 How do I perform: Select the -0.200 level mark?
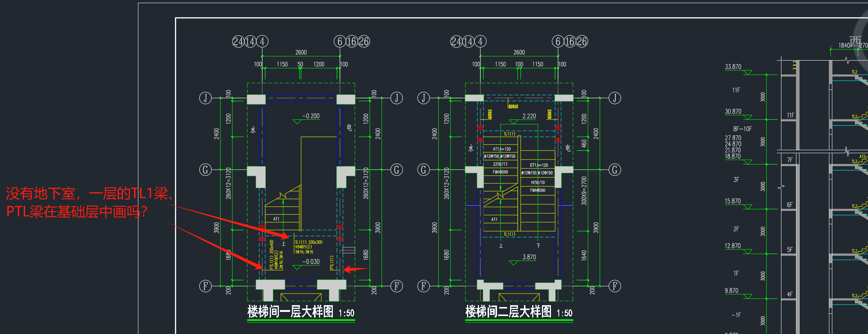pos(311,116)
